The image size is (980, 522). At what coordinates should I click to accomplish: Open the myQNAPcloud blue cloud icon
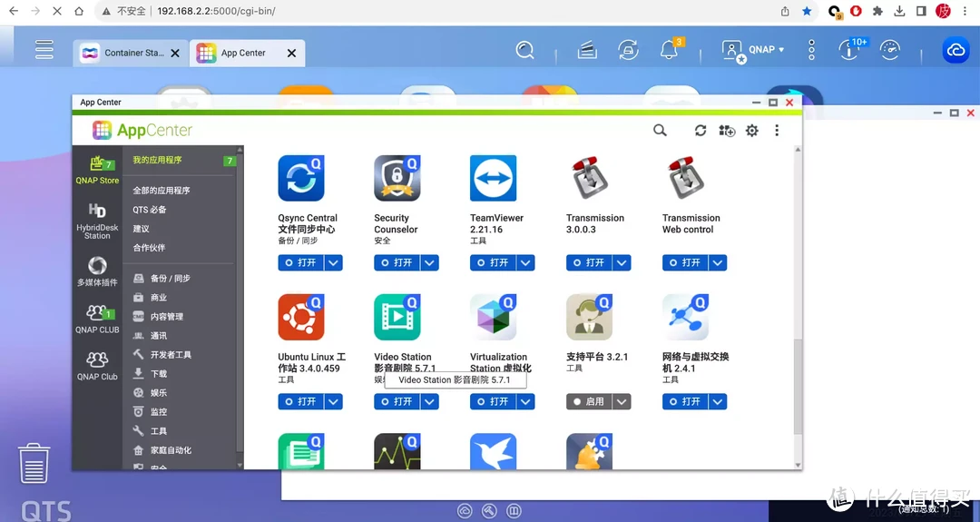tap(955, 50)
